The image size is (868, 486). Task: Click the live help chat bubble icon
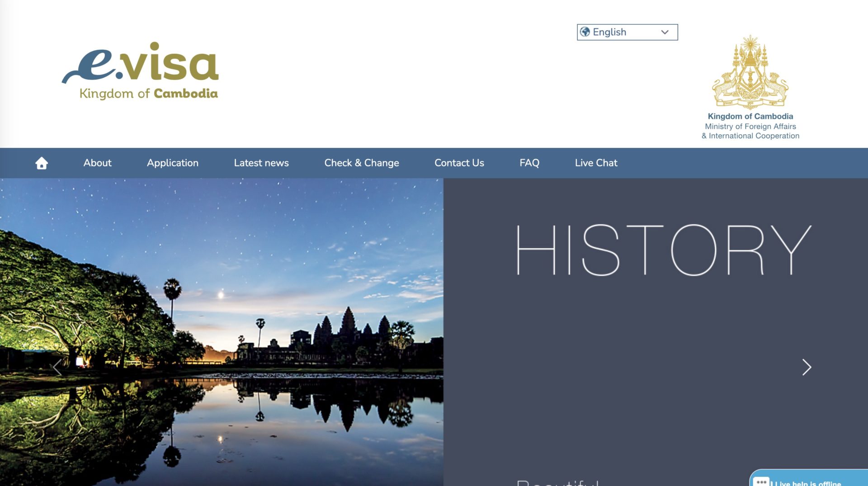pos(761,482)
